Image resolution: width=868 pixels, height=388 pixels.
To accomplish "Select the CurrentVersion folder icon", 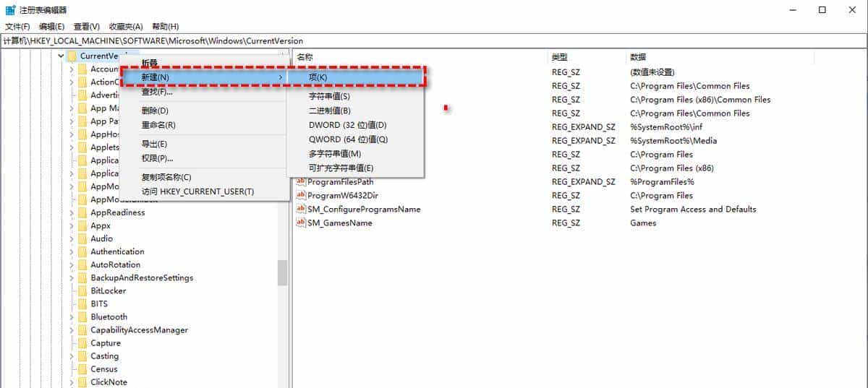I will pyautogui.click(x=72, y=56).
